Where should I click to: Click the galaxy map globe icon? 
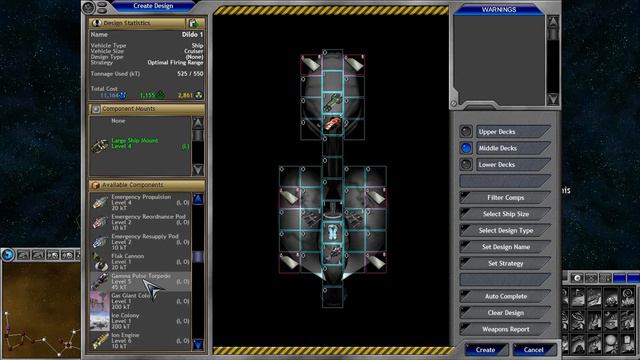8,255
